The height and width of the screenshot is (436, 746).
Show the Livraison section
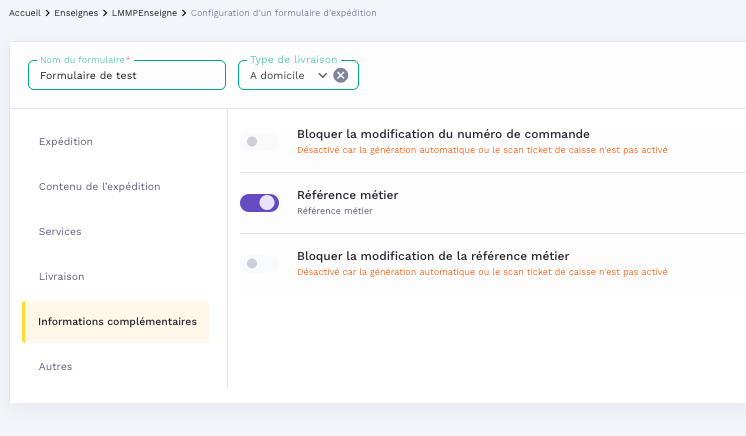click(61, 277)
